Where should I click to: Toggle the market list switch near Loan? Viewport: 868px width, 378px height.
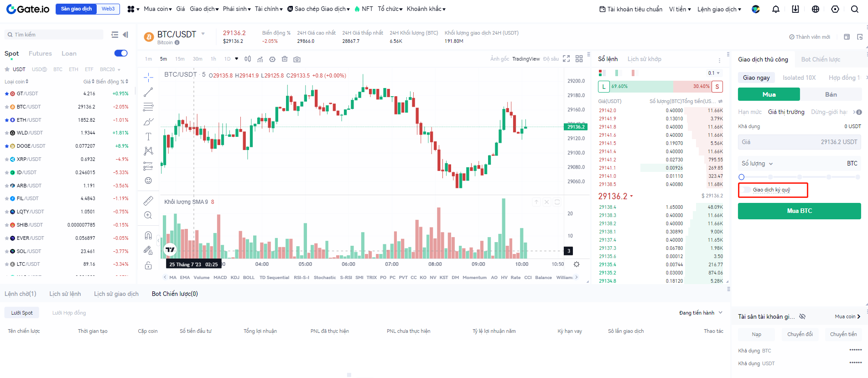tap(121, 53)
